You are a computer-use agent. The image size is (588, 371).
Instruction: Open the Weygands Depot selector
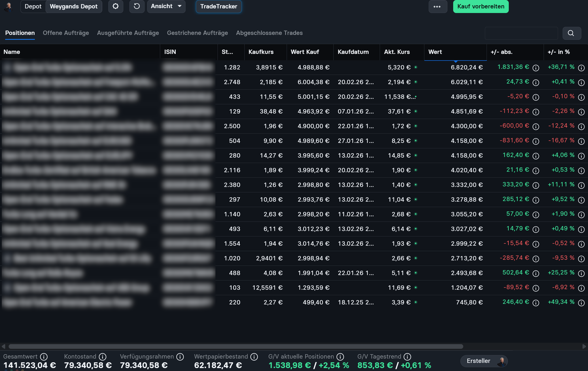point(73,7)
